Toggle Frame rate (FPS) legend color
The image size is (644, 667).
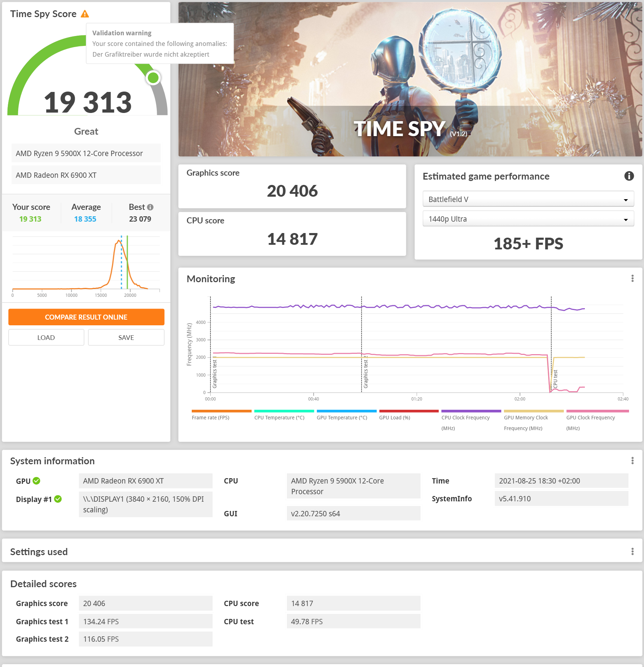221,411
